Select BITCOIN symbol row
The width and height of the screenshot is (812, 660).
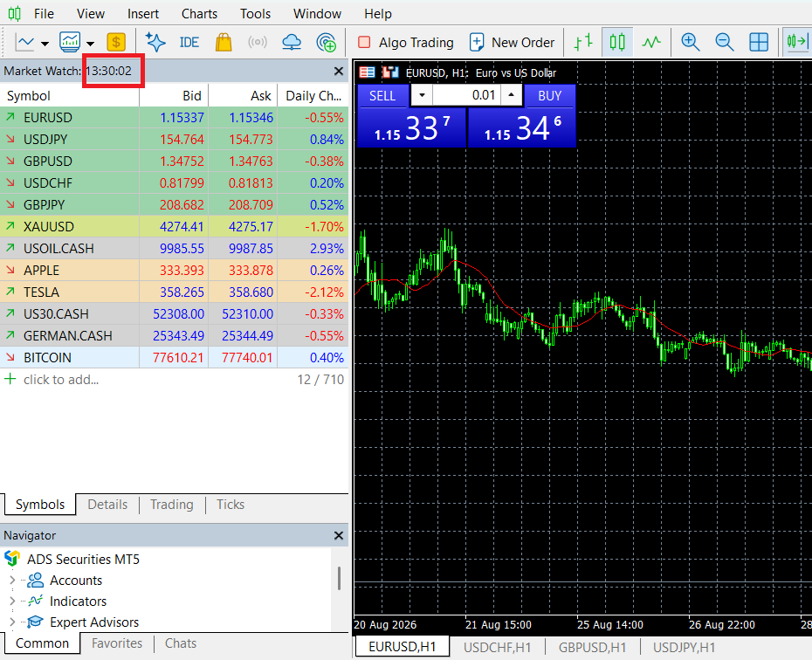[x=174, y=358]
